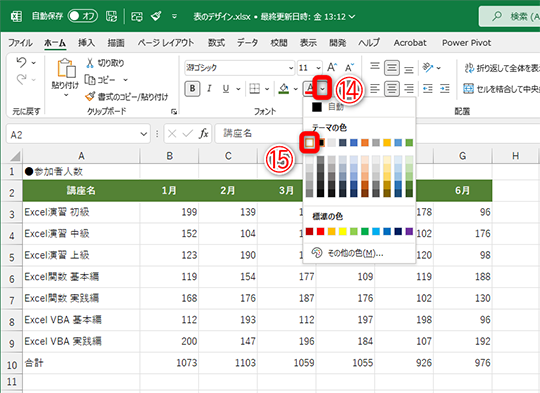540x393 pixels.
Task: Select the green theme color swatch
Action: pyautogui.click(x=409, y=143)
